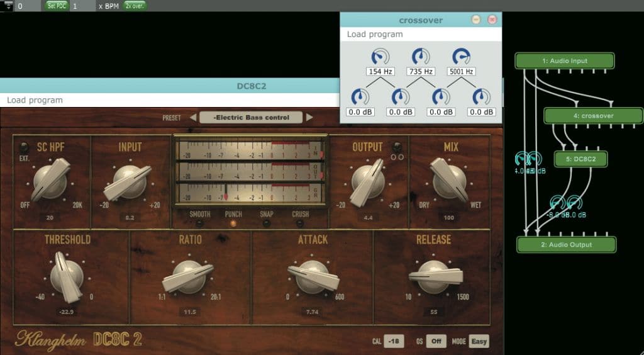Viewport: 644px width, 355px height.
Task: Switch the MODE Easy button
Action: click(x=479, y=341)
